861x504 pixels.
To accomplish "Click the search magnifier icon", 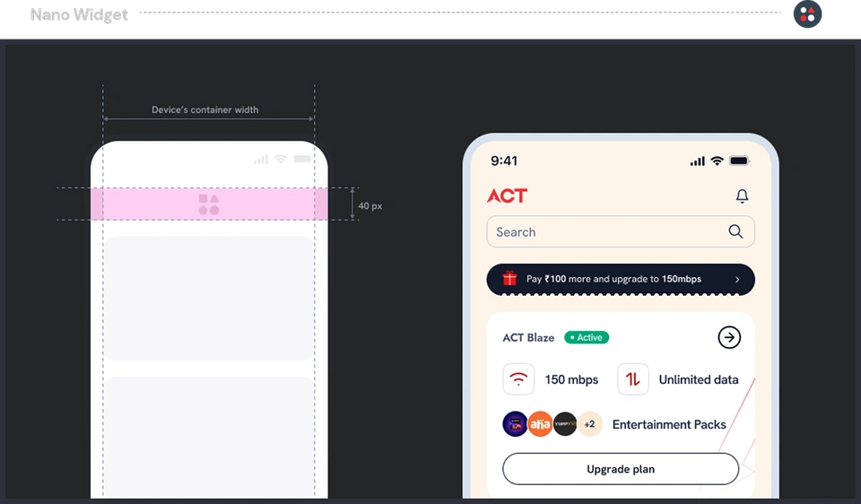I will coord(735,231).
